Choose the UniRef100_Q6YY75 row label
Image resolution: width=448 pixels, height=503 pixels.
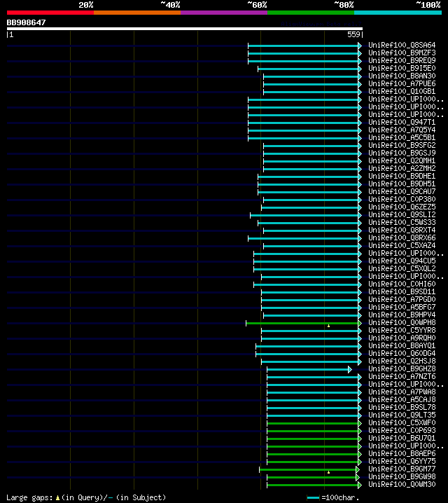pos(402,461)
